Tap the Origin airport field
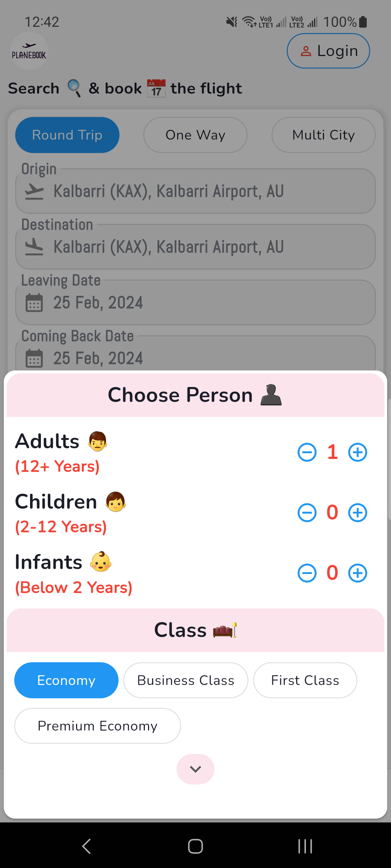 pyautogui.click(x=195, y=191)
